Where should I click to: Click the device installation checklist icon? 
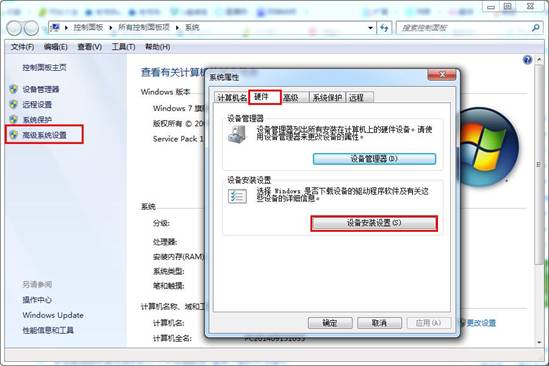pos(237,196)
